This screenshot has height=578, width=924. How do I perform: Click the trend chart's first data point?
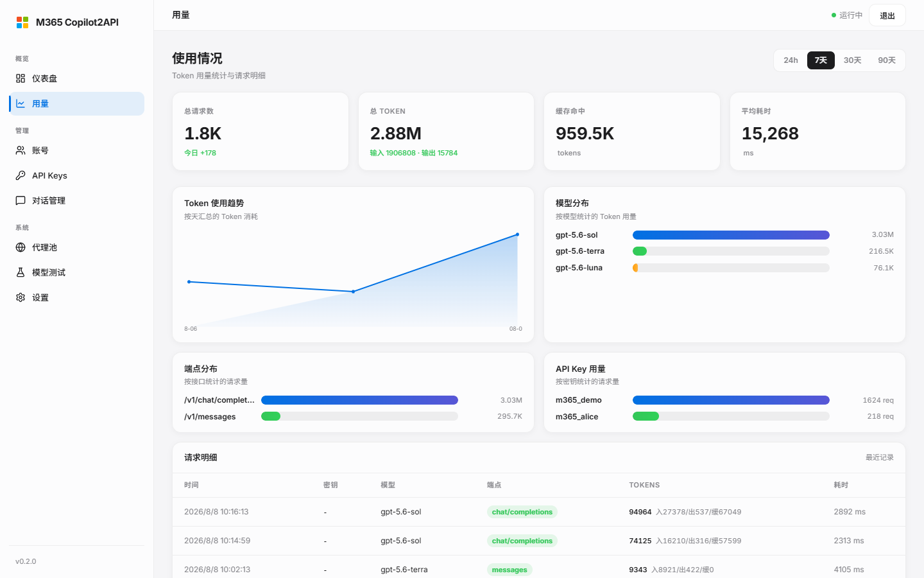[x=189, y=282]
